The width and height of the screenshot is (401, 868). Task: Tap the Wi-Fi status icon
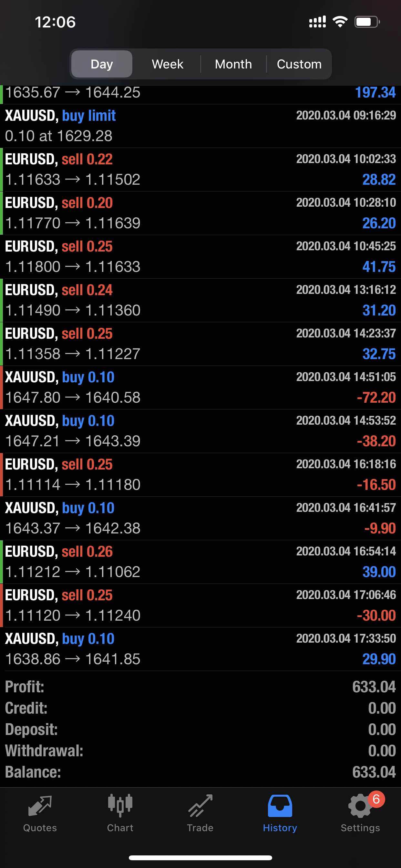[x=340, y=22]
